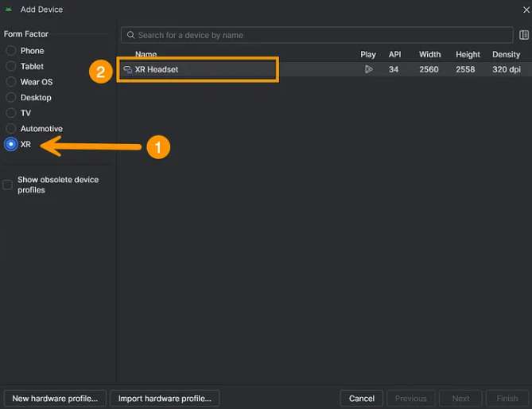This screenshot has height=409, width=532.
Task: Click the Play Store icon in XR Headset row
Action: [x=368, y=70]
